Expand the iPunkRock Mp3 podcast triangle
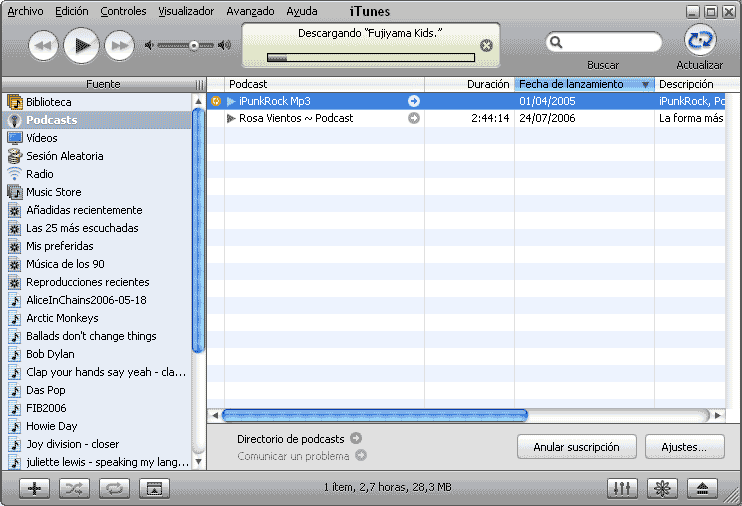 point(231,101)
